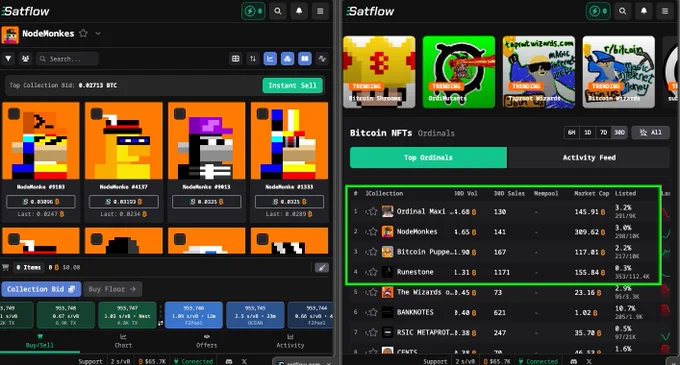Star the Runestone row
The image size is (680, 365).
point(373,272)
